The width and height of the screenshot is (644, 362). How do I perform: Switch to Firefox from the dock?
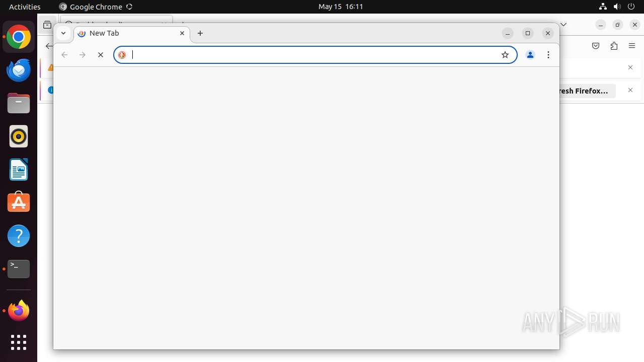[x=19, y=311]
